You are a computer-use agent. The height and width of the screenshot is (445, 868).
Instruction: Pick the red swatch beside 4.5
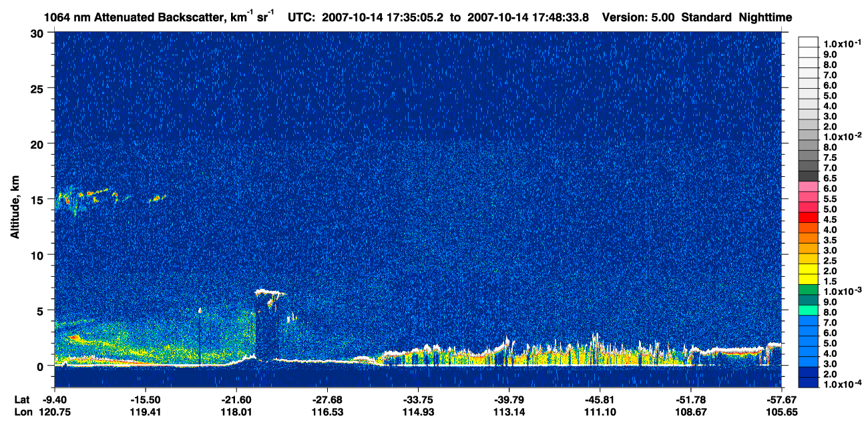[809, 217]
